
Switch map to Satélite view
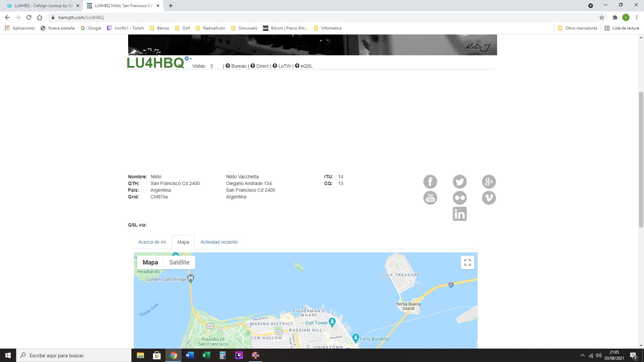tap(179, 262)
